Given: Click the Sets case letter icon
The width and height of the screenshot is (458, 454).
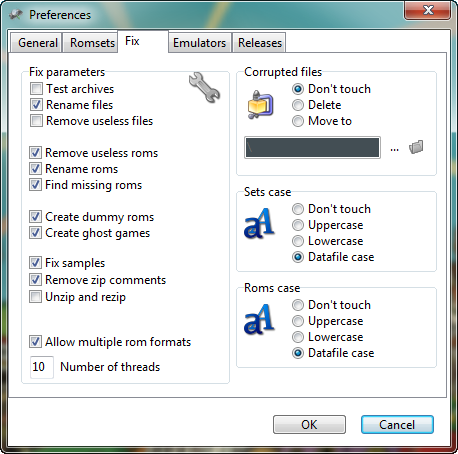Looking at the screenshot, I should [259, 223].
